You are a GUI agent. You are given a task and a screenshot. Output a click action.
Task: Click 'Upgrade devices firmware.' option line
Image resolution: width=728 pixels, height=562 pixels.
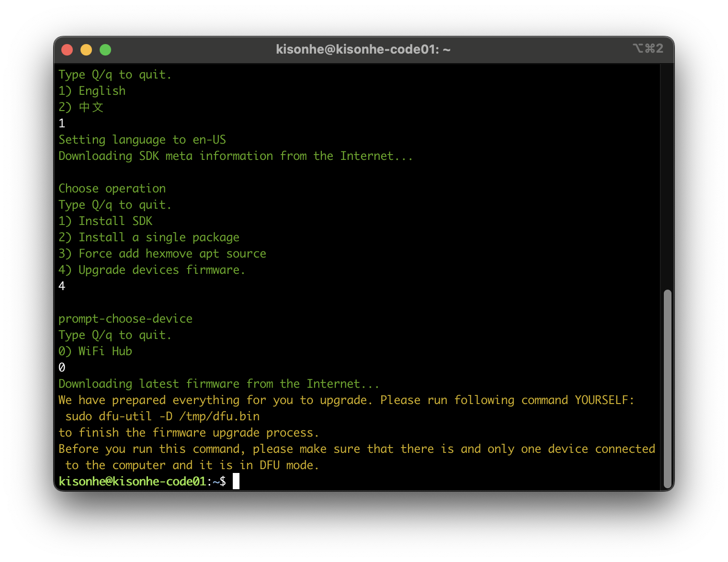tap(152, 270)
